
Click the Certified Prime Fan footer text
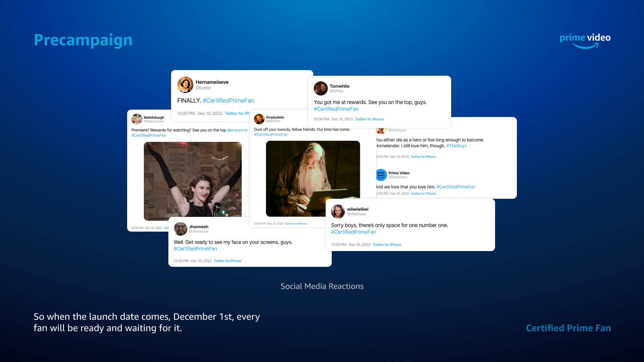click(x=568, y=328)
